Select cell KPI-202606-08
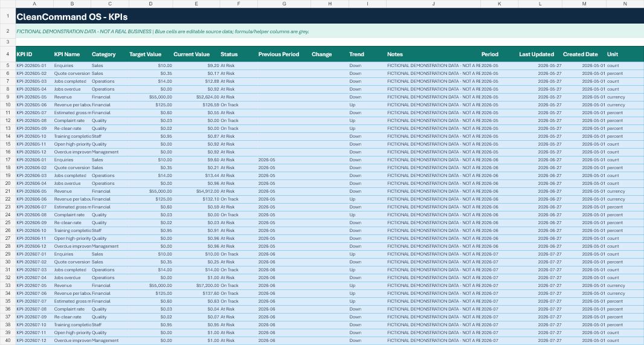 (x=34, y=215)
